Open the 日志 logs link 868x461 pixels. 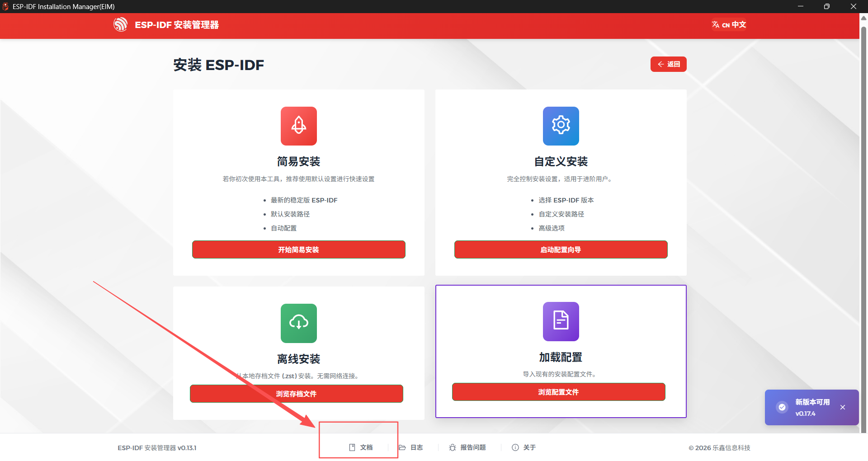(x=411, y=447)
